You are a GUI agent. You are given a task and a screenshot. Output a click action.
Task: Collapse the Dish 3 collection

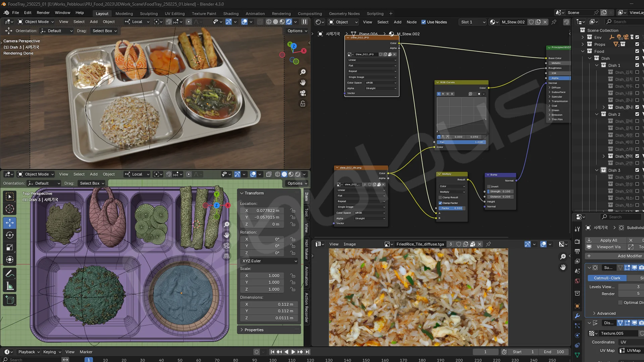click(597, 170)
